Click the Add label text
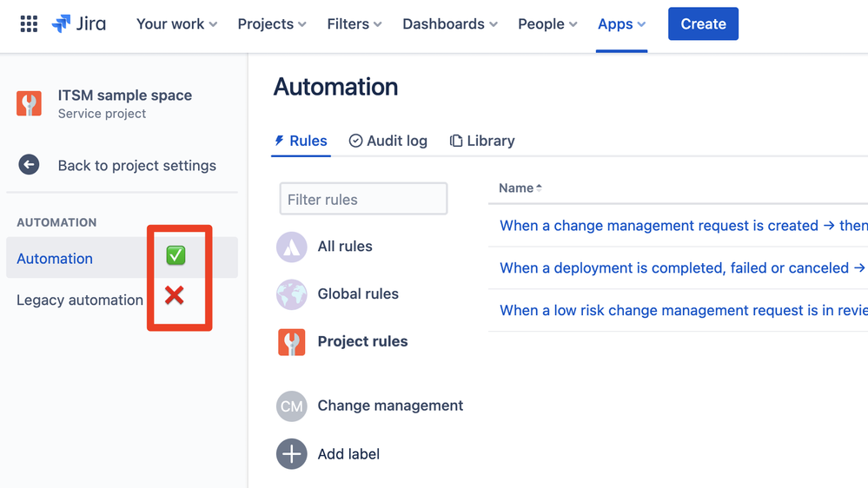Viewport: 868px width, 488px height. point(348,454)
